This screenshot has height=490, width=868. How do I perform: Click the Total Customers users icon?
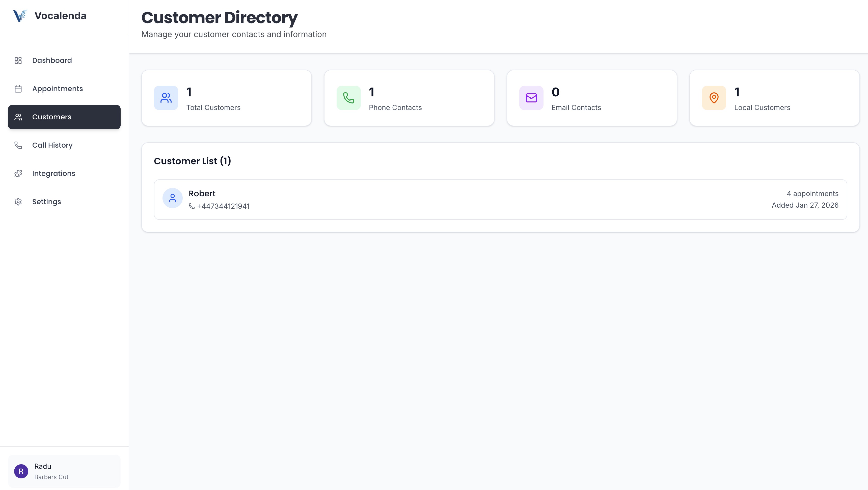[166, 98]
